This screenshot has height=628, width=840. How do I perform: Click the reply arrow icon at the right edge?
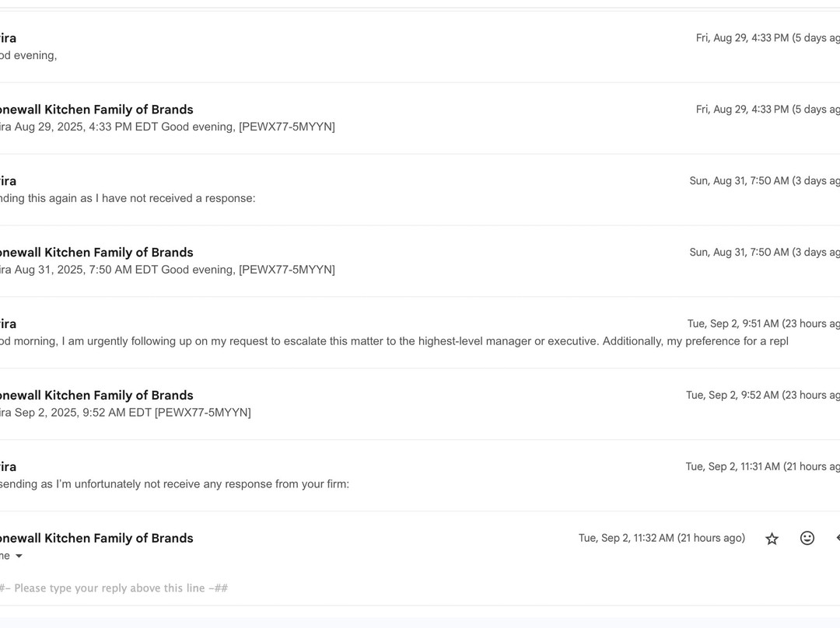pyautogui.click(x=837, y=539)
